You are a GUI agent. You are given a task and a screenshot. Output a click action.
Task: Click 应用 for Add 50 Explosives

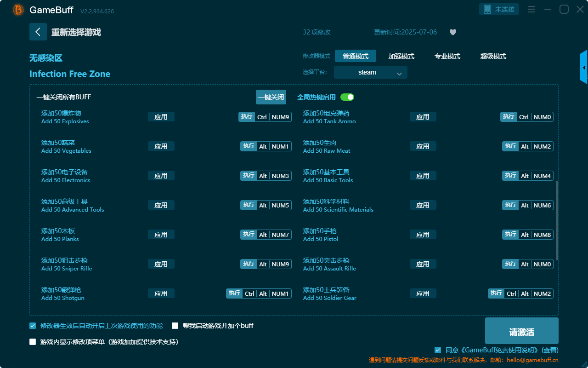coord(161,116)
